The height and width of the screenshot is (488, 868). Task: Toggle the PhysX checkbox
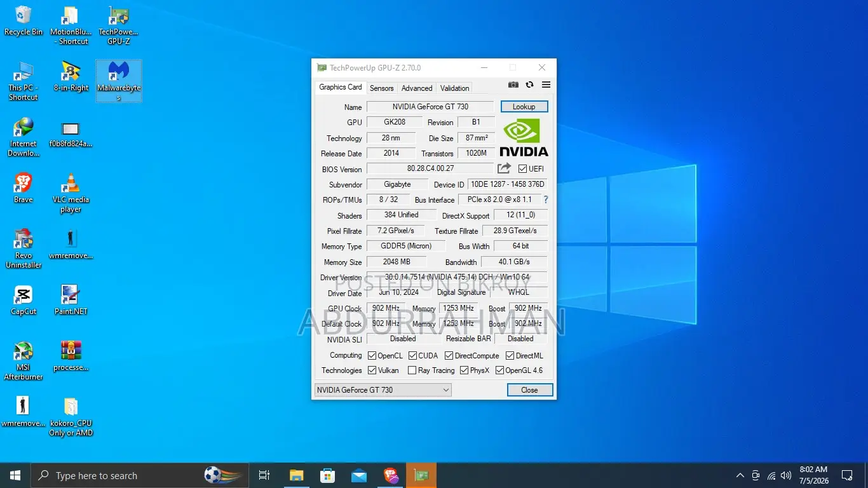click(x=464, y=370)
